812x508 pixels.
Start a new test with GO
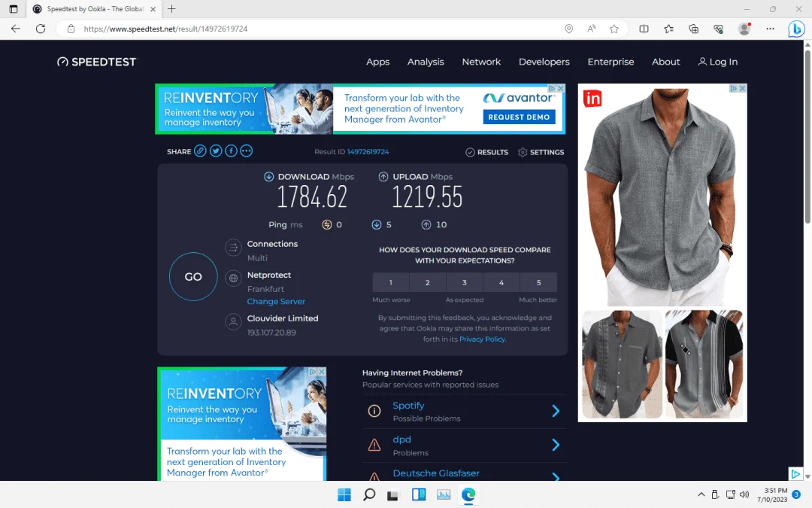(x=193, y=276)
